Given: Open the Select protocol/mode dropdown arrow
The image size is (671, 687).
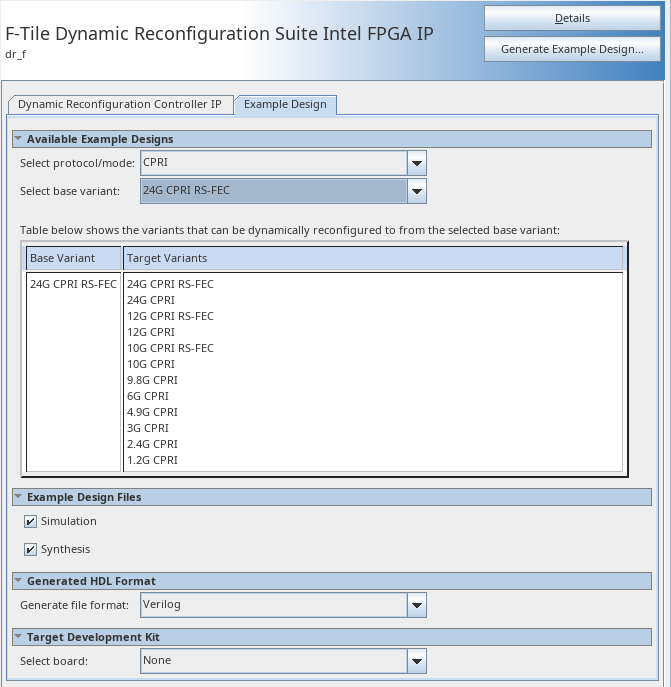Looking at the screenshot, I should pos(417,163).
